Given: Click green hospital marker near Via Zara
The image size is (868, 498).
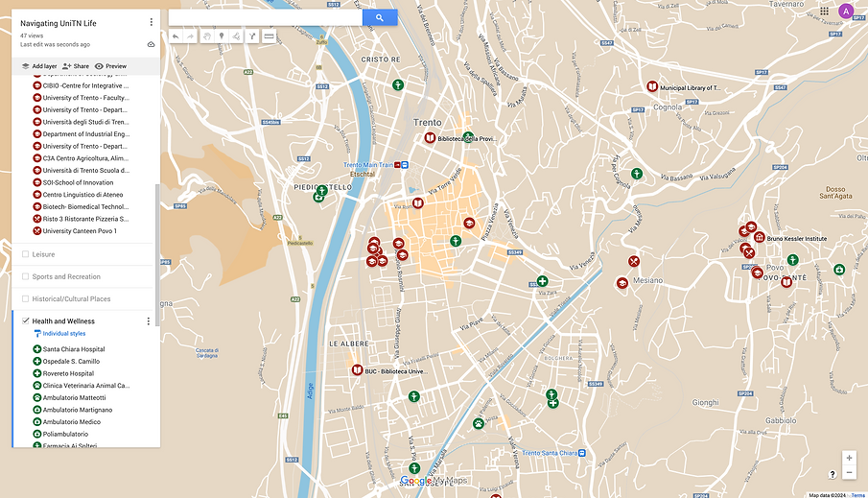Looking at the screenshot, I should [x=543, y=281].
